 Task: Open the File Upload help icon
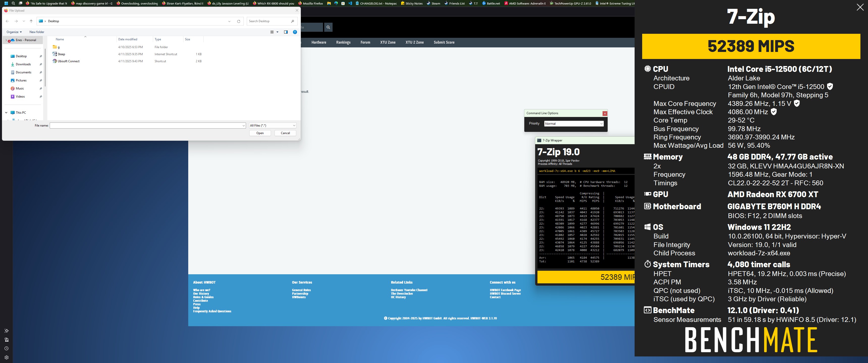(295, 32)
